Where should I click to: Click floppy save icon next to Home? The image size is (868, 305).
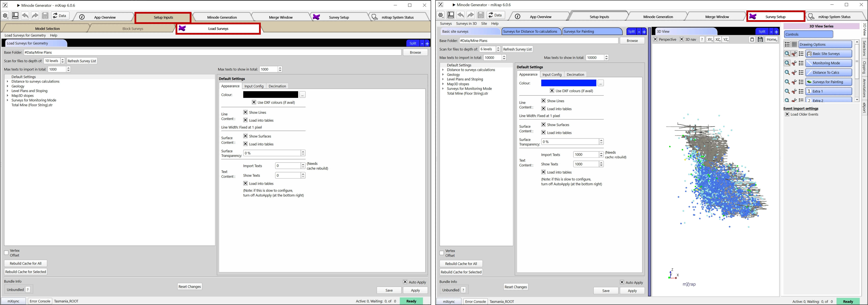point(760,40)
